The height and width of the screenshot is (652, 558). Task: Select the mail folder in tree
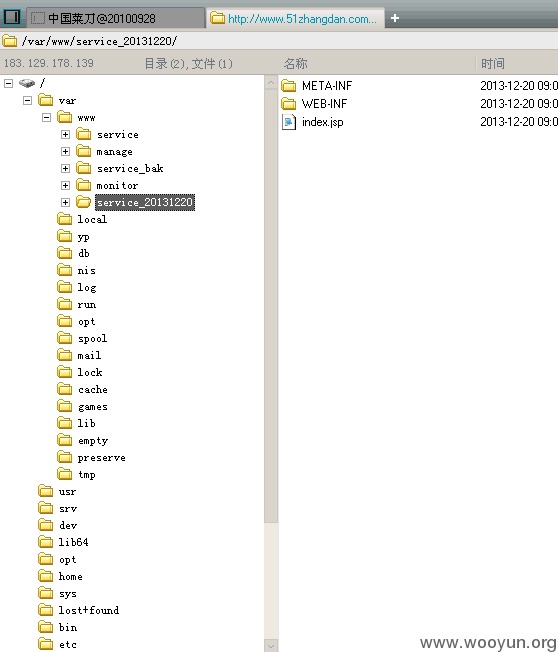pyautogui.click(x=89, y=356)
